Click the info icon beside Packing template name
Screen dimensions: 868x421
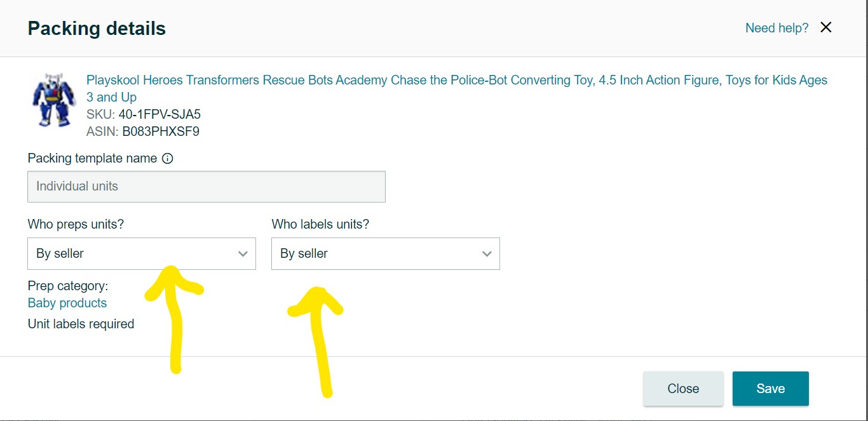pos(167,159)
